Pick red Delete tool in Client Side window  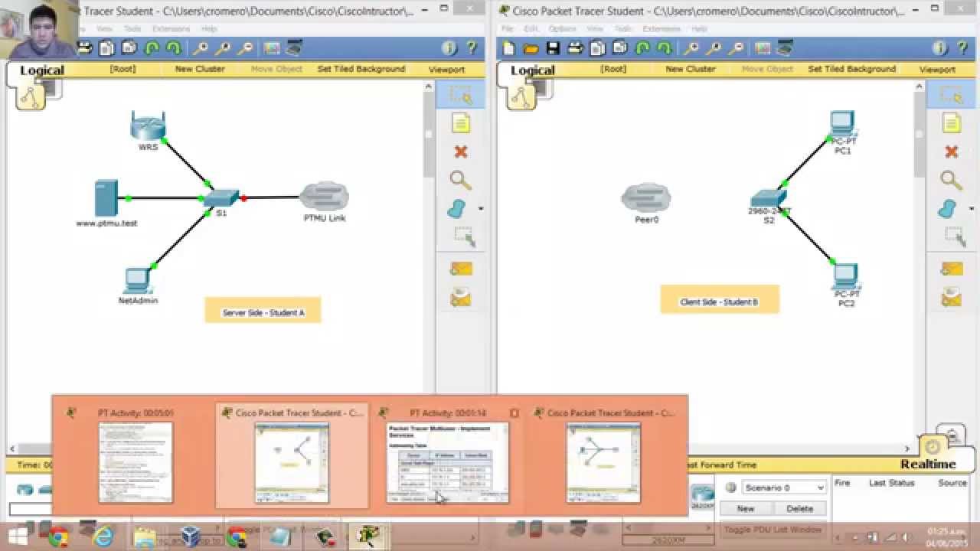click(x=951, y=152)
